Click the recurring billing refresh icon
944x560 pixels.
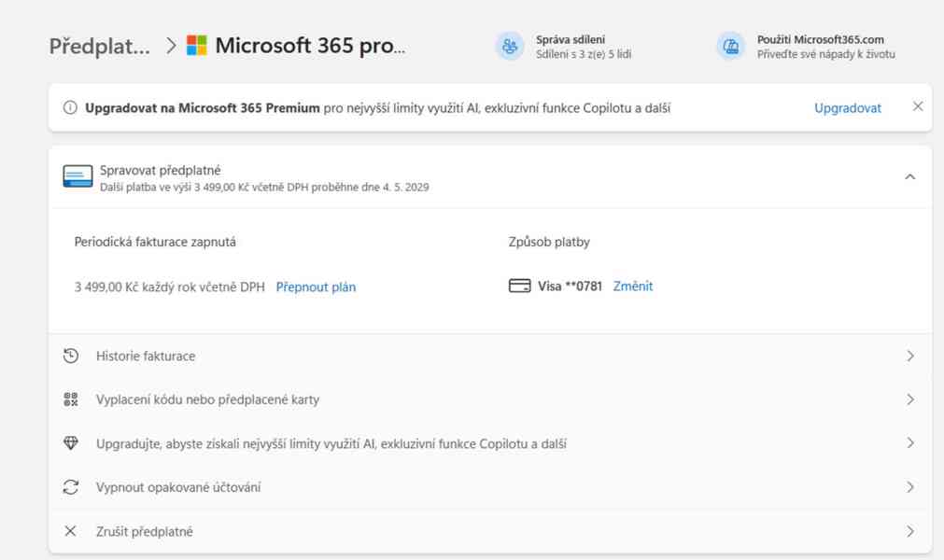pyautogui.click(x=71, y=487)
